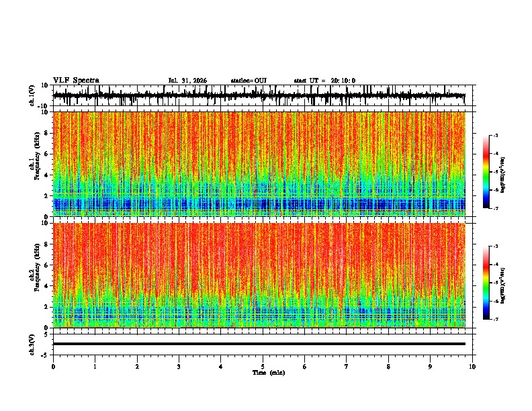Click the ch.2 spectrogram "8" kHz tick label
This screenshot has height=411, width=532.
[x=47, y=244]
